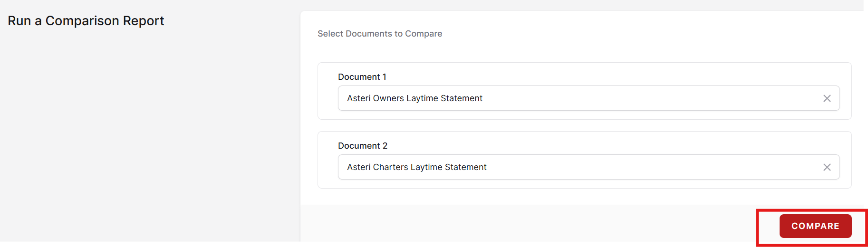868x247 pixels.
Task: Click the red COMPARE button
Action: click(815, 226)
